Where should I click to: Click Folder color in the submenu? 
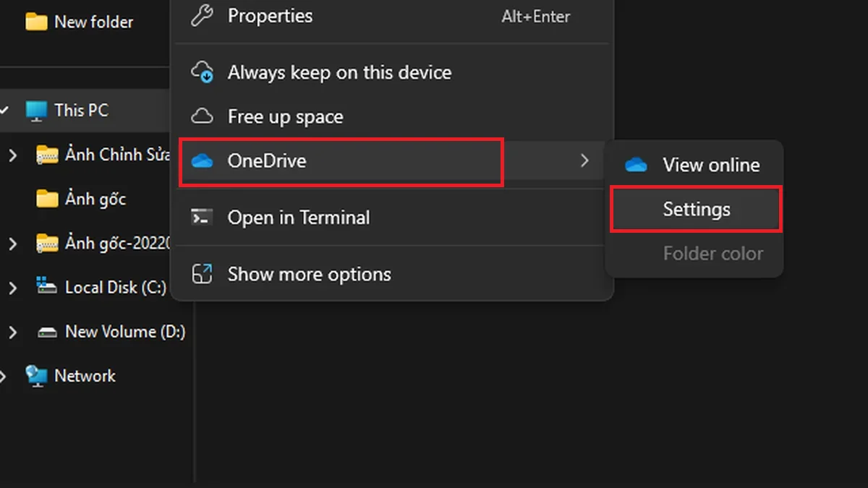712,254
